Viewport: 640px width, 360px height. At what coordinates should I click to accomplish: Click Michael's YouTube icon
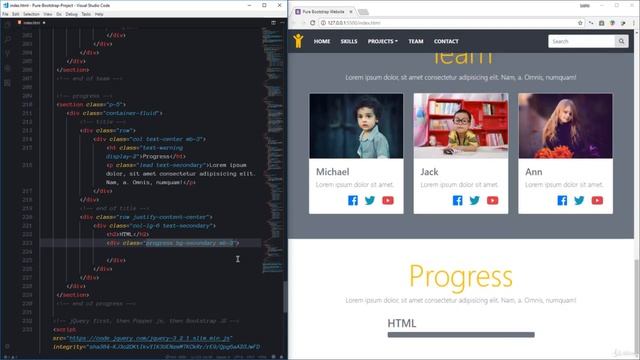point(388,200)
